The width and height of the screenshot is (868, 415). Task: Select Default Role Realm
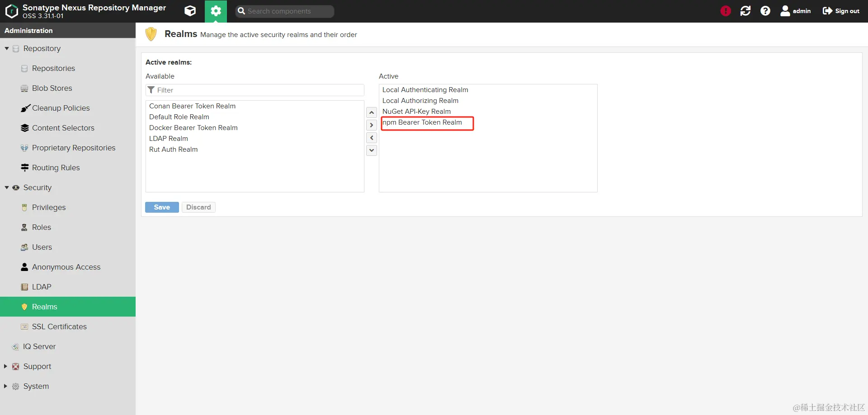coord(255,117)
